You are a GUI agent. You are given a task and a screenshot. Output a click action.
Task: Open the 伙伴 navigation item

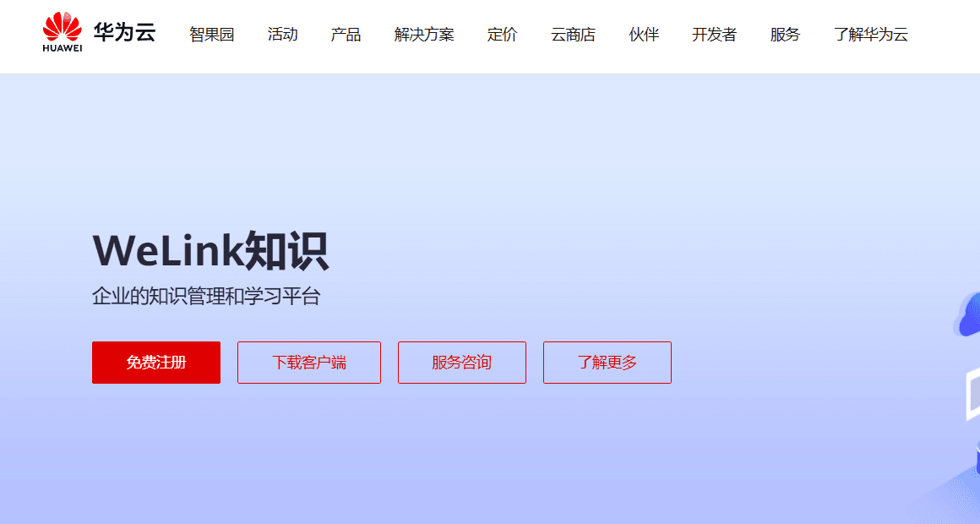pos(644,35)
